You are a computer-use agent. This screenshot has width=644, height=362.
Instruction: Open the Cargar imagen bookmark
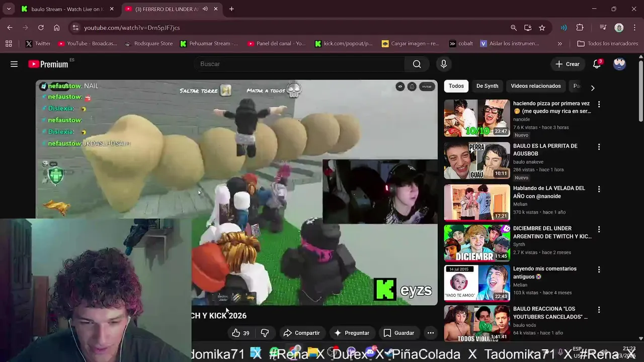(x=411, y=44)
